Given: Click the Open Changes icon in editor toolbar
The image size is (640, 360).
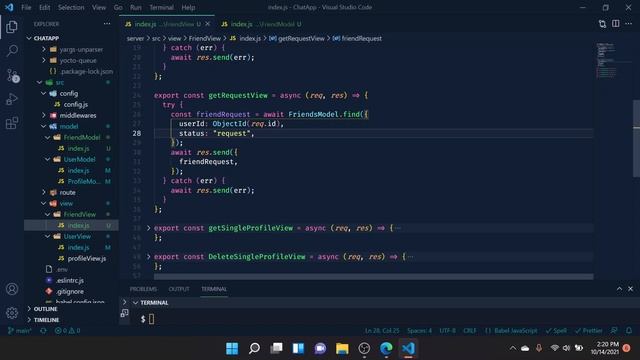Looking at the screenshot, I should (x=602, y=24).
